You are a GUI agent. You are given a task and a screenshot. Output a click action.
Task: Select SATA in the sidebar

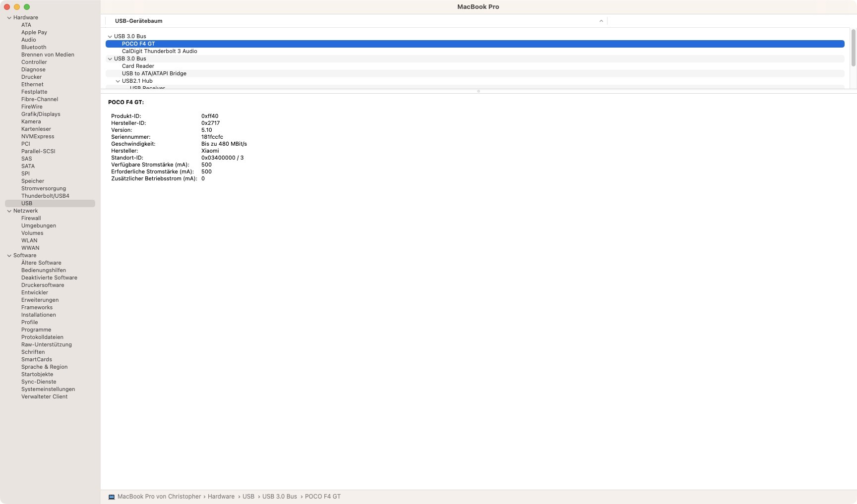(x=28, y=166)
